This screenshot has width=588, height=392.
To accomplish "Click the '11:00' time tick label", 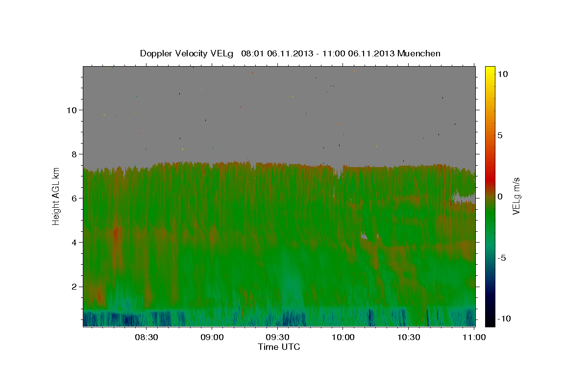I will pyautogui.click(x=474, y=337).
